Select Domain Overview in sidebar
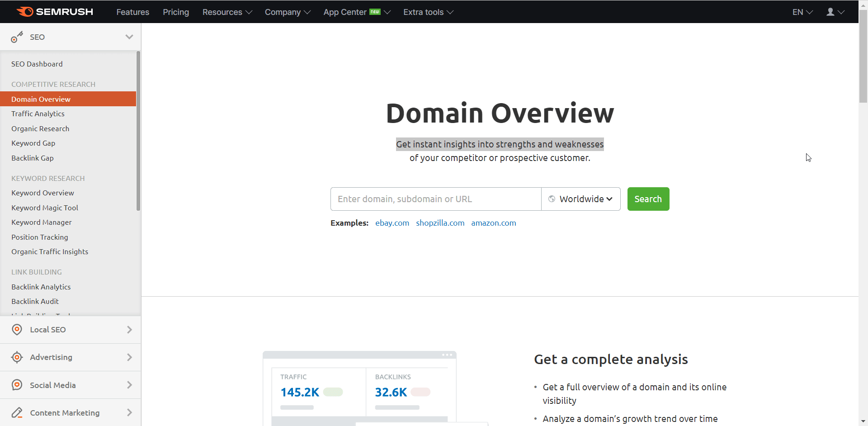This screenshot has width=868, height=426. pyautogui.click(x=68, y=99)
